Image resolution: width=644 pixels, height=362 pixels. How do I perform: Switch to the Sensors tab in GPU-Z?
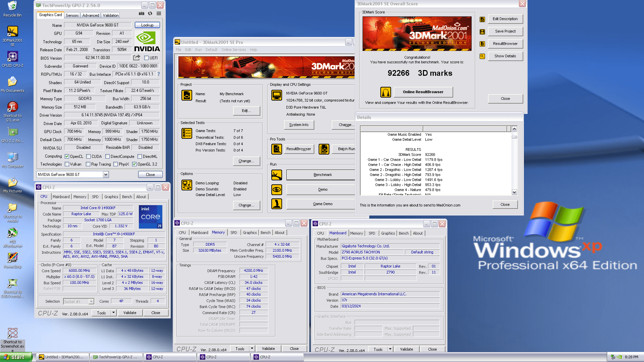[x=72, y=15]
